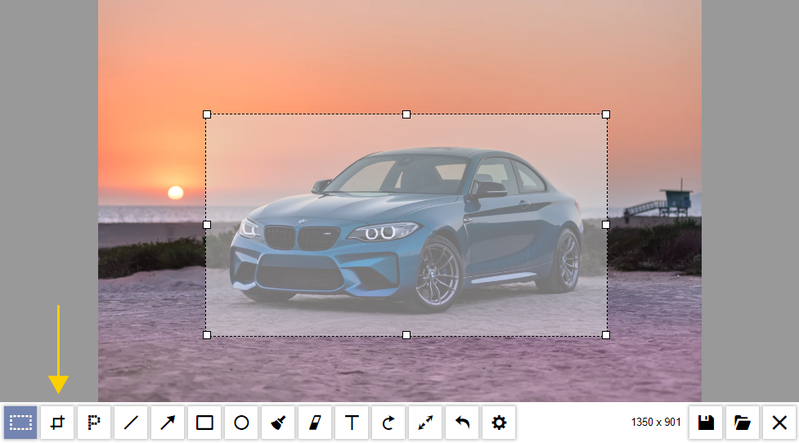Click the top-right selection handle
This screenshot has height=443, width=799.
606,115
